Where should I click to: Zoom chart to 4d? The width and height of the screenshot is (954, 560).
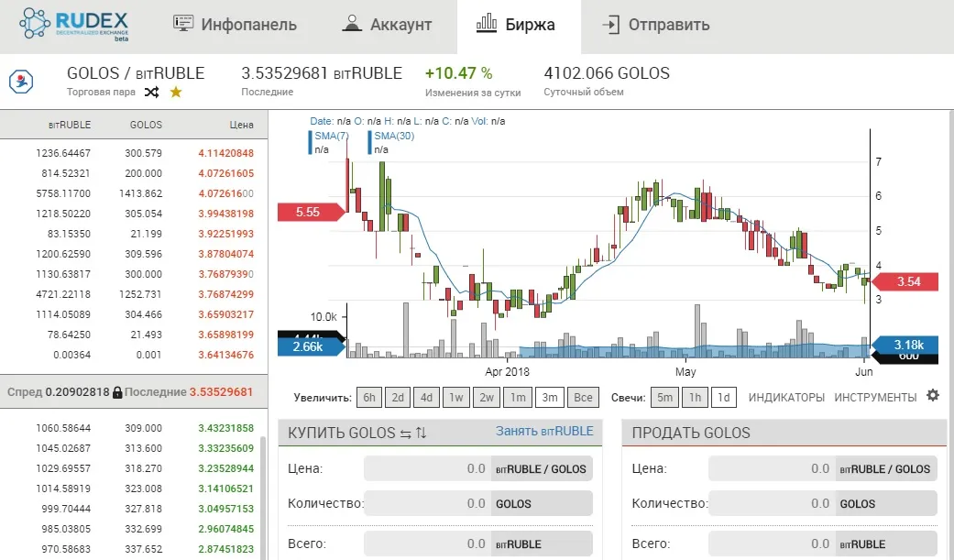click(426, 398)
